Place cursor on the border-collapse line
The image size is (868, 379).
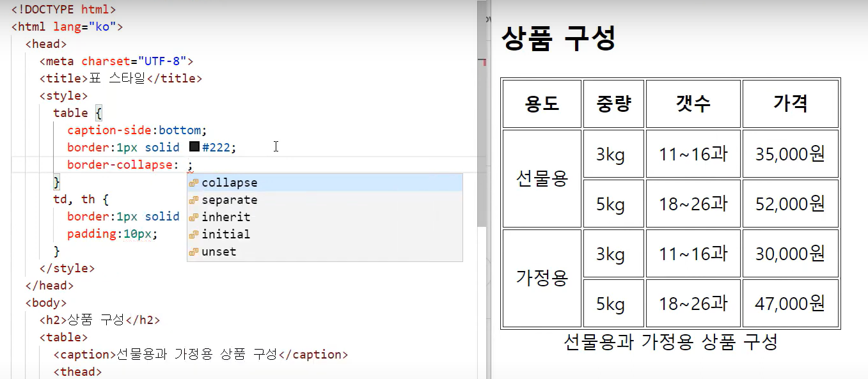point(130,165)
